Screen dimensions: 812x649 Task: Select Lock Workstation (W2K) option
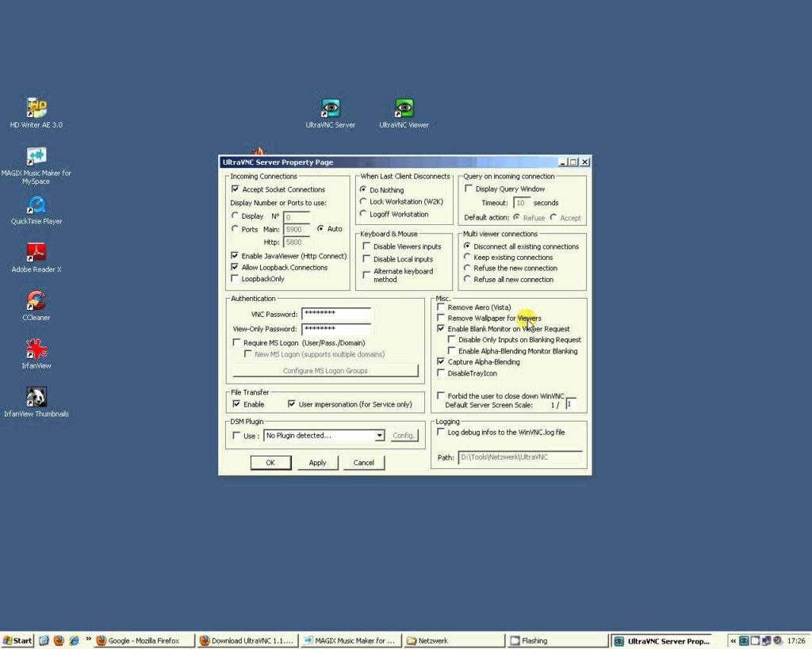point(363,201)
